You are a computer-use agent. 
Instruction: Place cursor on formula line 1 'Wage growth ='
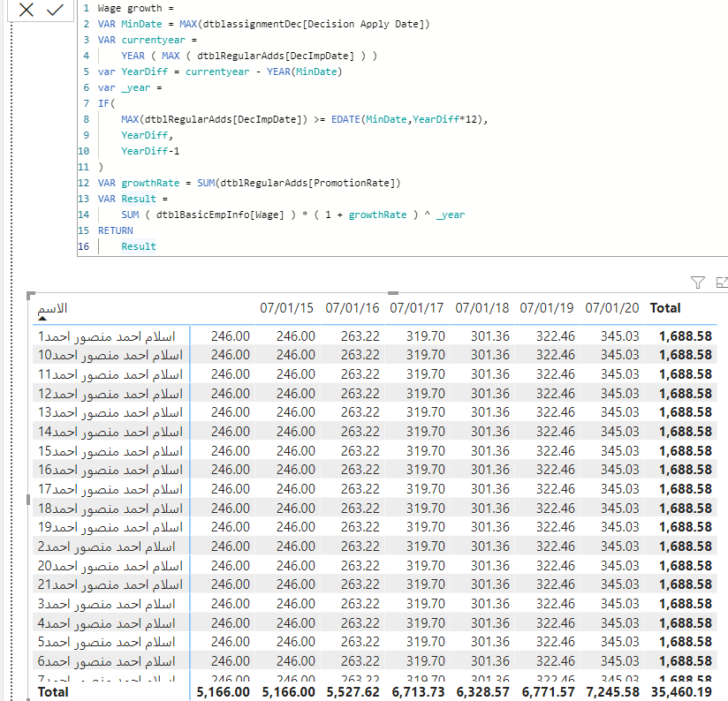135,8
